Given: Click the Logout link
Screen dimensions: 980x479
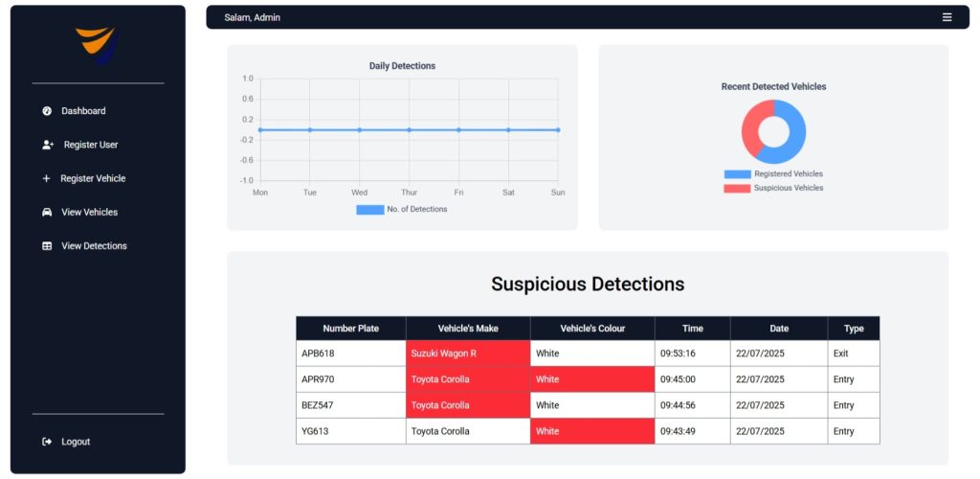Looking at the screenshot, I should [76, 442].
